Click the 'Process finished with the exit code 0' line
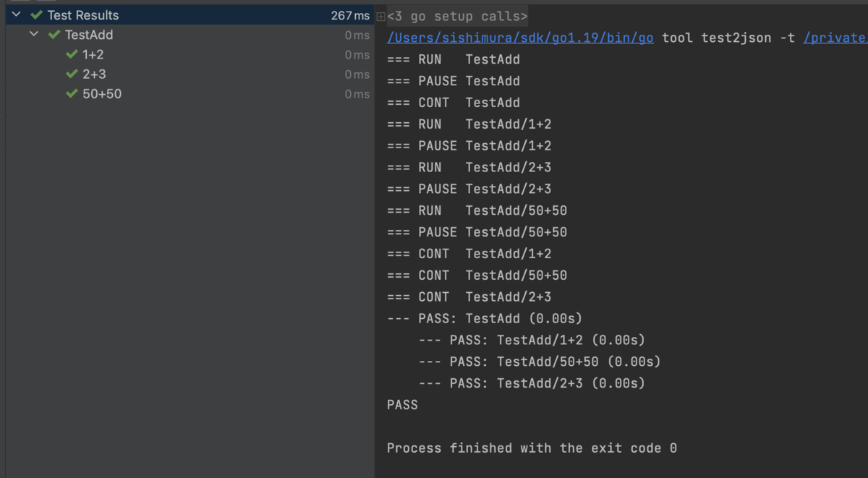 (x=532, y=448)
